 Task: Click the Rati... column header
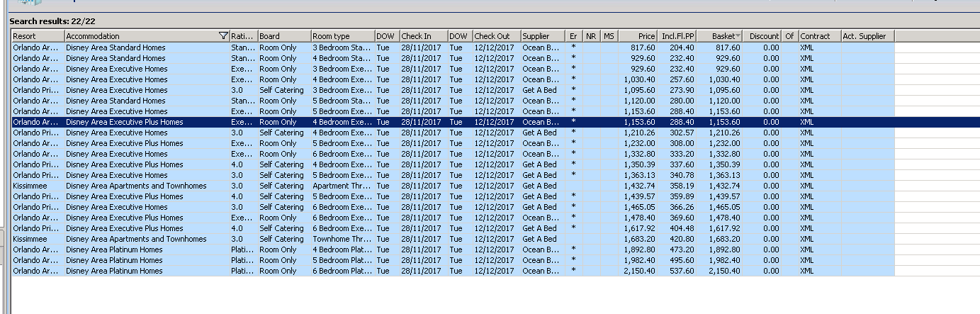pos(243,36)
